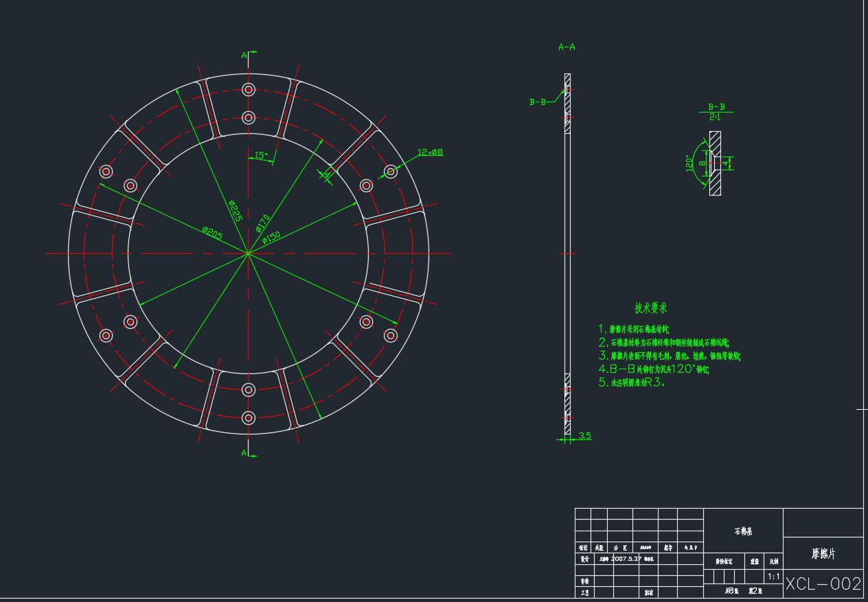868x602 pixels.
Task: Click the 3.5 thickness dimension
Action: click(584, 436)
